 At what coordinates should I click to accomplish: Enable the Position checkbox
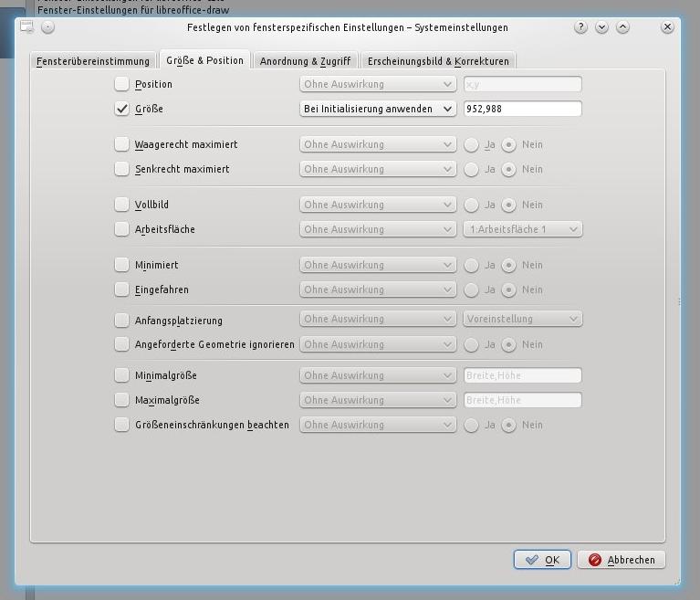122,84
